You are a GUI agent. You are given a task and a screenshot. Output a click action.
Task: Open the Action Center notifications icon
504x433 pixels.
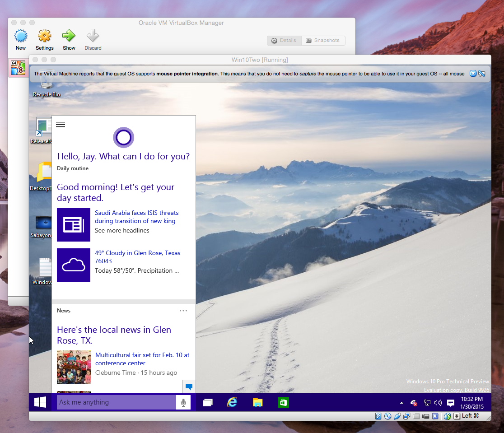450,403
